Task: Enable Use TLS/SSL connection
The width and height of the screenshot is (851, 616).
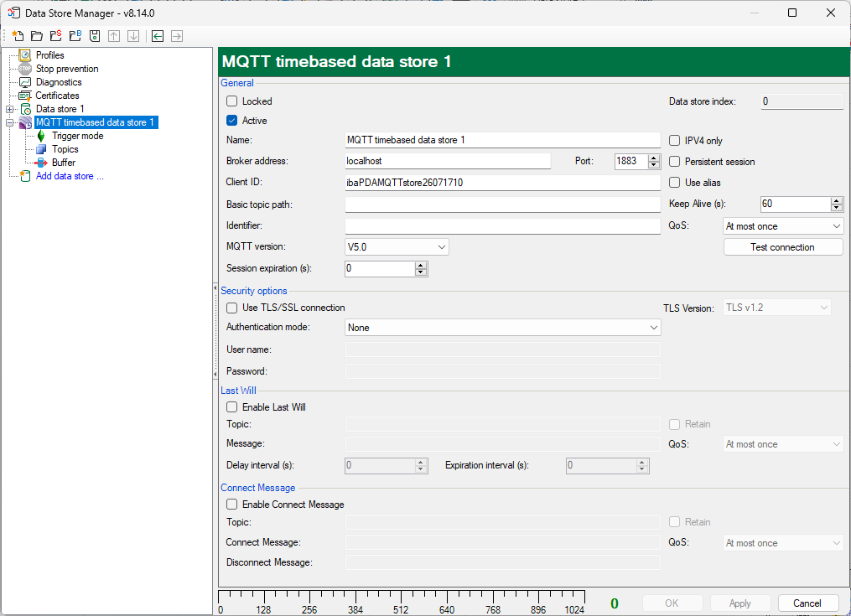Action: tap(231, 308)
